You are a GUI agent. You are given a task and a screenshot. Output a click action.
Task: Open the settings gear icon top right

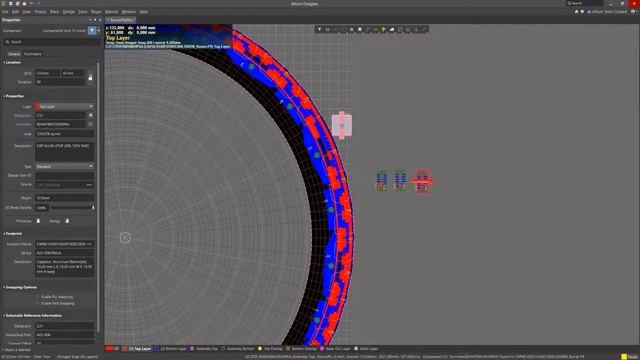coord(582,12)
